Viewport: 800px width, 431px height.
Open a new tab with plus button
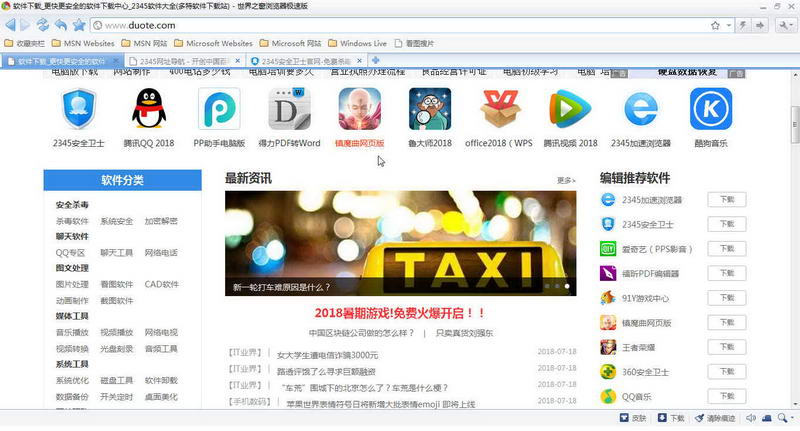tap(376, 60)
